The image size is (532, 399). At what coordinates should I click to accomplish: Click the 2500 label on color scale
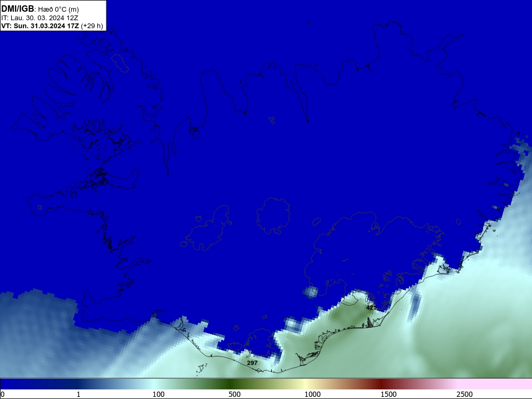pos(464,394)
